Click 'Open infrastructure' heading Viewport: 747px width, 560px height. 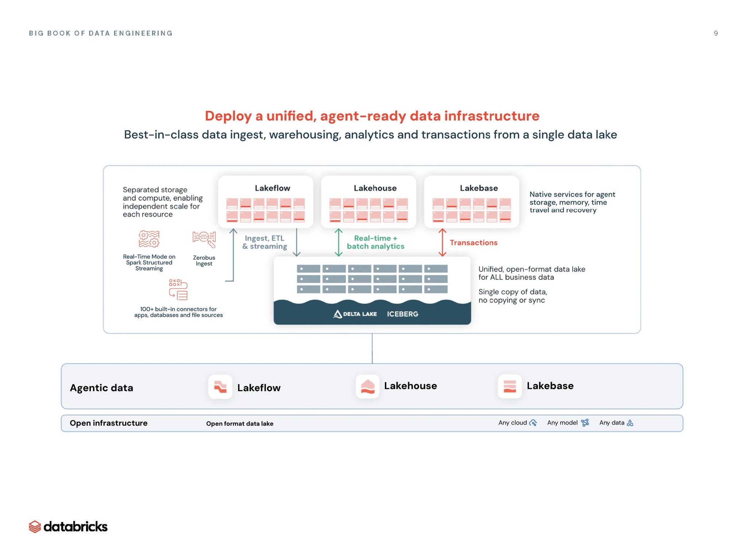coord(109,423)
